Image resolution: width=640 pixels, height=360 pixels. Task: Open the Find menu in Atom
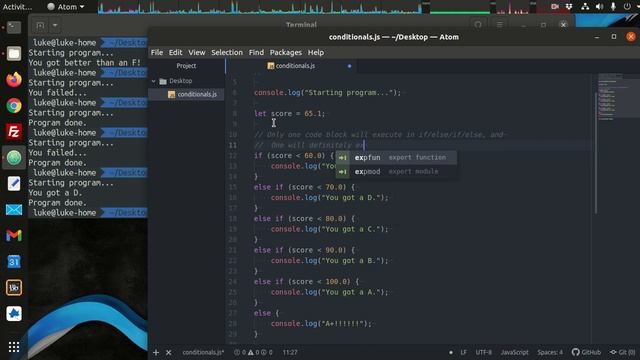click(256, 53)
